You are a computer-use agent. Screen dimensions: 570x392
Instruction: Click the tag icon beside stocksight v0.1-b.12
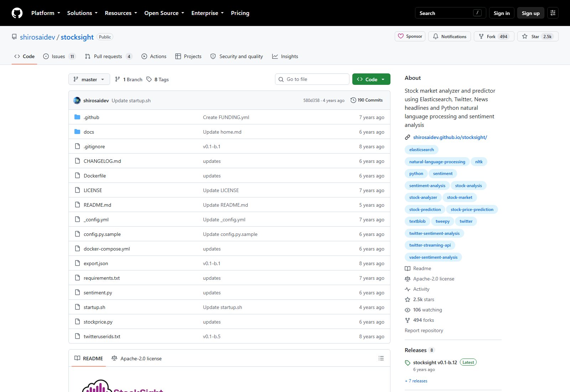tap(408, 363)
